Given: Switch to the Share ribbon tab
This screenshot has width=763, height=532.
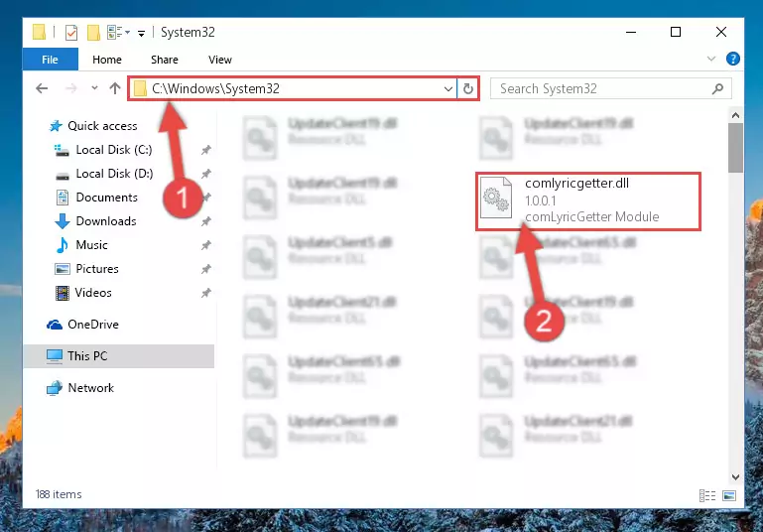Looking at the screenshot, I should click(x=165, y=60).
